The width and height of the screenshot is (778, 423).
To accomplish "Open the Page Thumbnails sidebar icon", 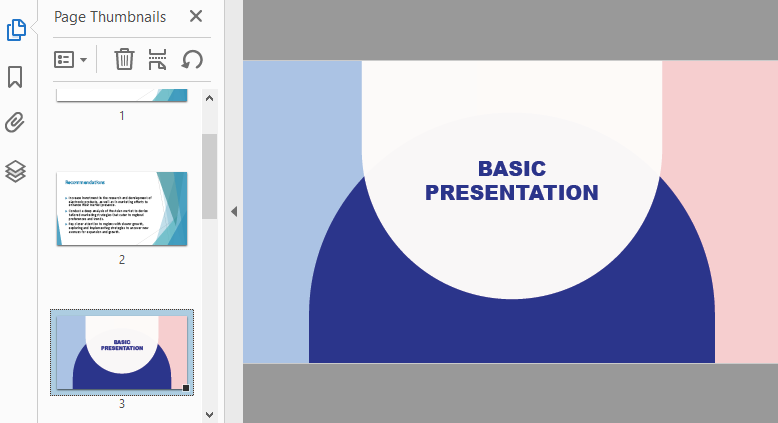I will click(16, 30).
